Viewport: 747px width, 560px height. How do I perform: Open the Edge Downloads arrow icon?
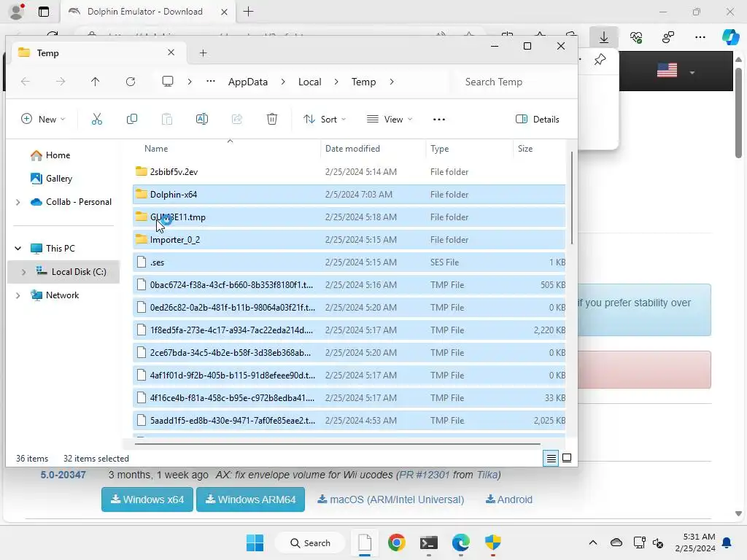click(x=604, y=37)
